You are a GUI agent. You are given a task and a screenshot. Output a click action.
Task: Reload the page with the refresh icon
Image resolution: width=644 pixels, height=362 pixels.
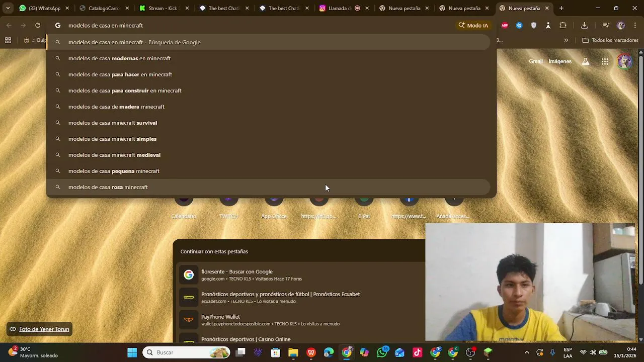[x=38, y=25]
